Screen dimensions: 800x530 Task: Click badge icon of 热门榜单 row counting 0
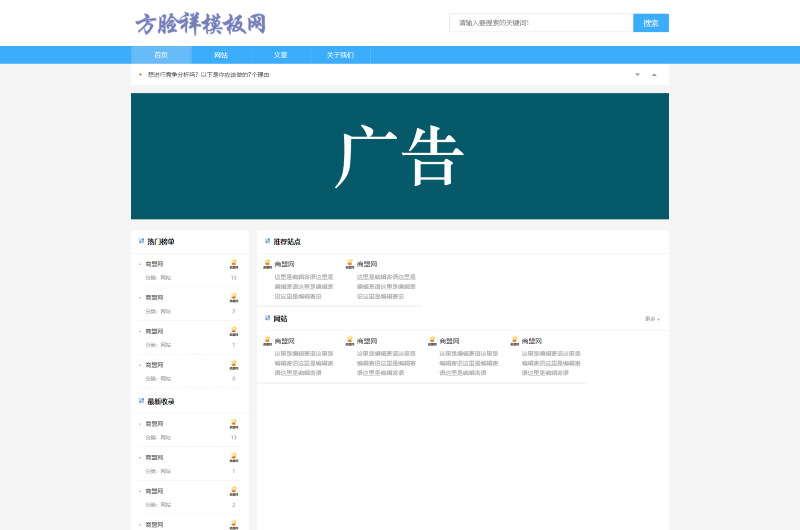pyautogui.click(x=234, y=365)
